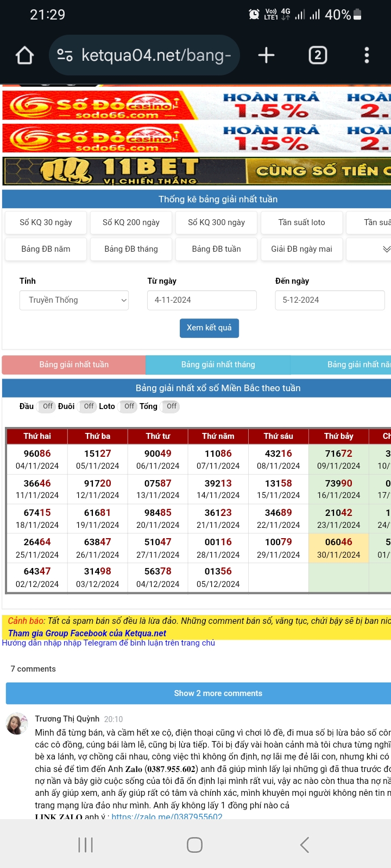Screen dimensions: 391x868
Task: Expand more statistics options with chevron
Action: tap(386, 249)
